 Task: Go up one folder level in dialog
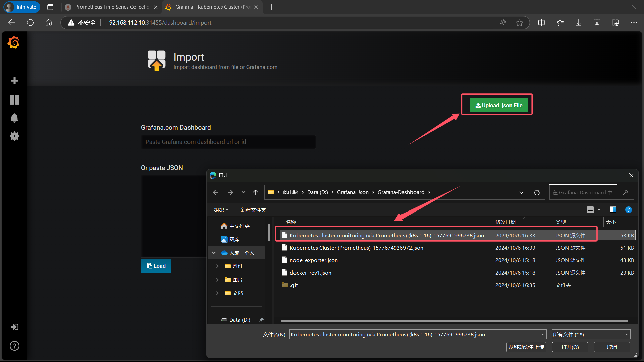[x=255, y=192]
